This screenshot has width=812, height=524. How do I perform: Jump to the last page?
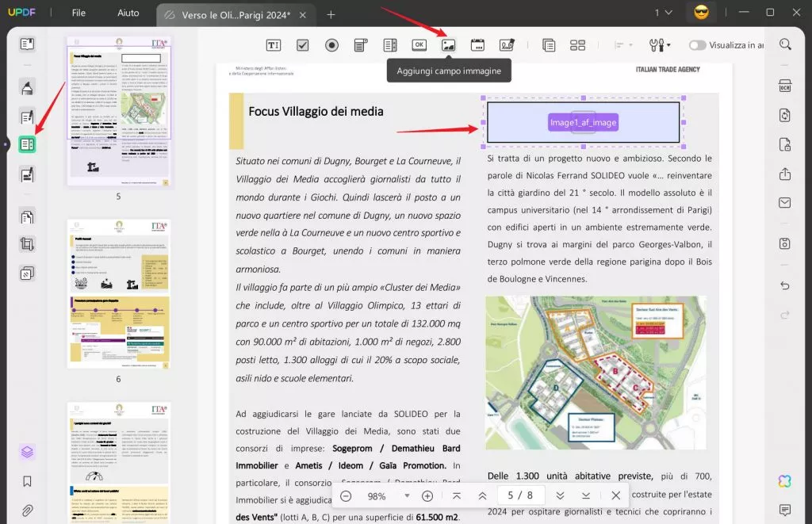click(x=586, y=495)
